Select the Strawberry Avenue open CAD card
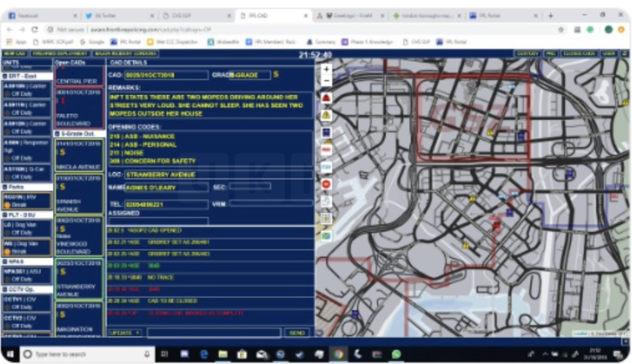The image size is (632, 364). [79, 279]
